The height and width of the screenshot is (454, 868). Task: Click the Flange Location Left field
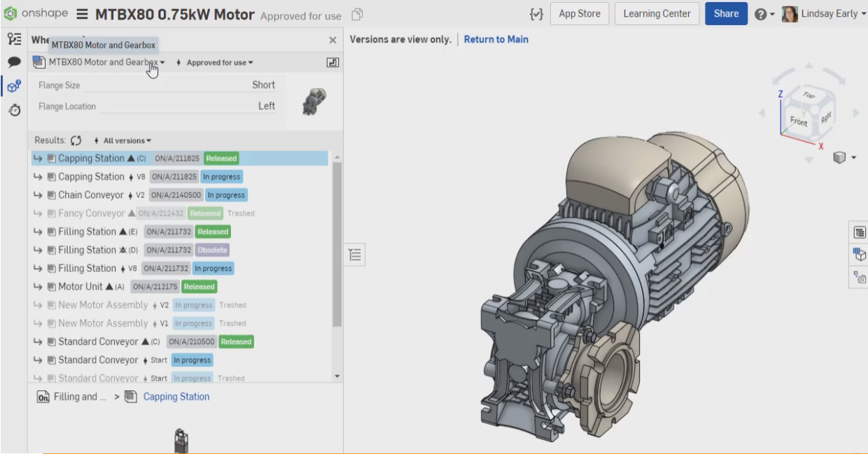(x=157, y=106)
